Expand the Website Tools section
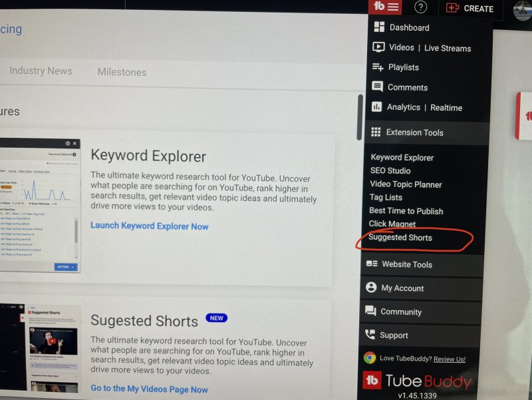Screen dimensions: 532x400 [x=406, y=264]
